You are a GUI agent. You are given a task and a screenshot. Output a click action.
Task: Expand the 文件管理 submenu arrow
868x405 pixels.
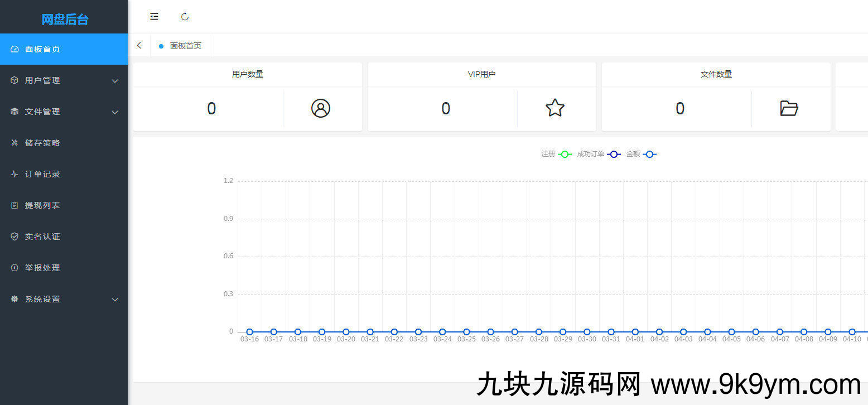point(115,112)
